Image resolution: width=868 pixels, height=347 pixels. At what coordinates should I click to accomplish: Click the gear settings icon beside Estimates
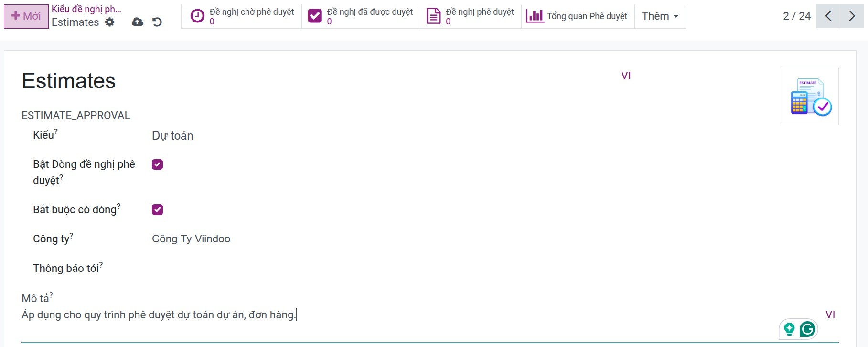110,22
